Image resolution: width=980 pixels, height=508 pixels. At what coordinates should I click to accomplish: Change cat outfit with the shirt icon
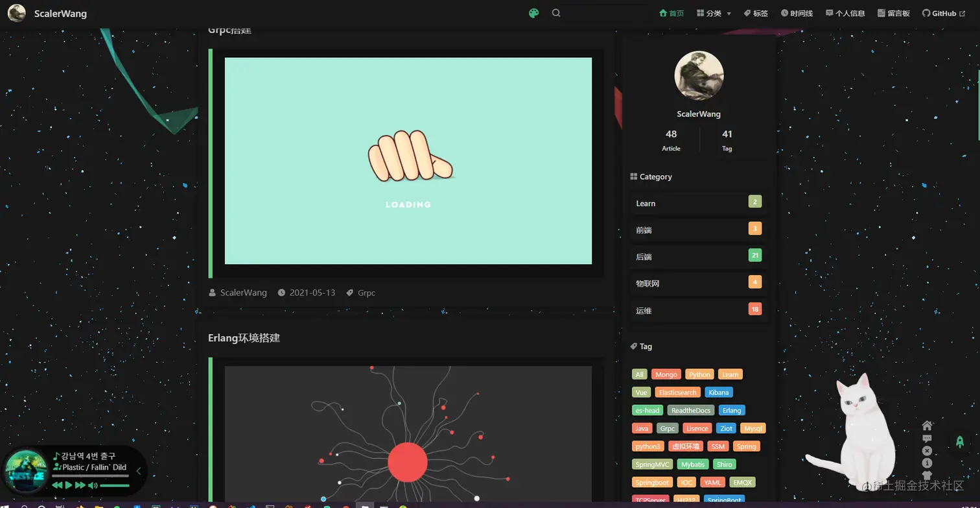(927, 476)
